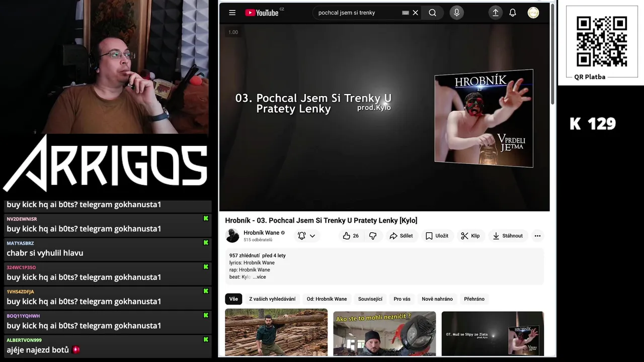Open the upload/create button

(x=496, y=13)
